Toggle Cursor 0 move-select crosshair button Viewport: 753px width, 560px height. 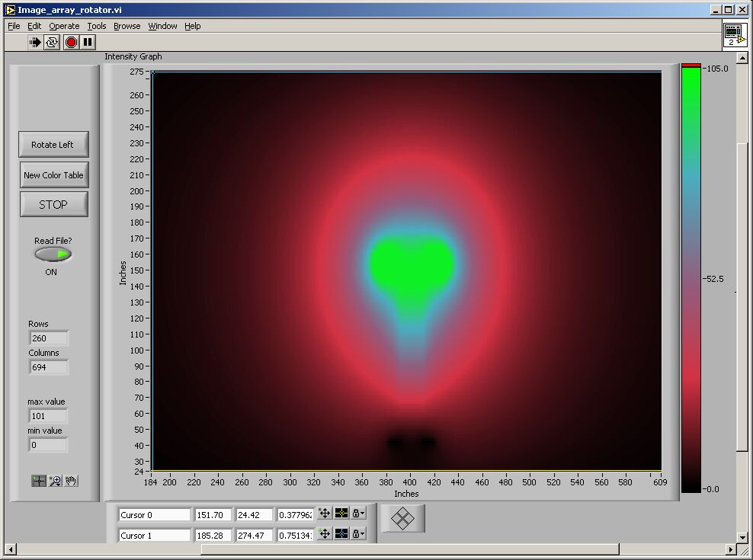pos(324,514)
